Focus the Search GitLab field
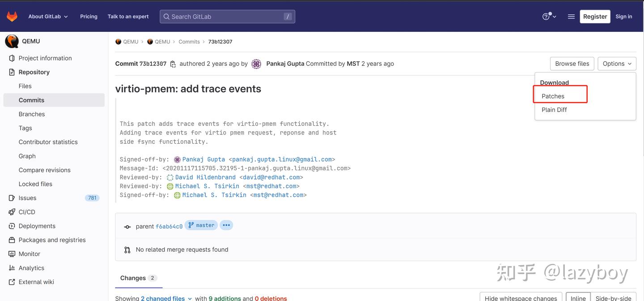Screen dimensions: 644x301 point(227,17)
